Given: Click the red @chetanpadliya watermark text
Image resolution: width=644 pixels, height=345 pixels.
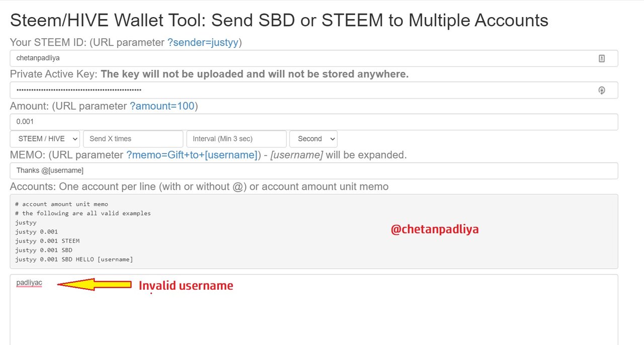Looking at the screenshot, I should pyautogui.click(x=435, y=230).
